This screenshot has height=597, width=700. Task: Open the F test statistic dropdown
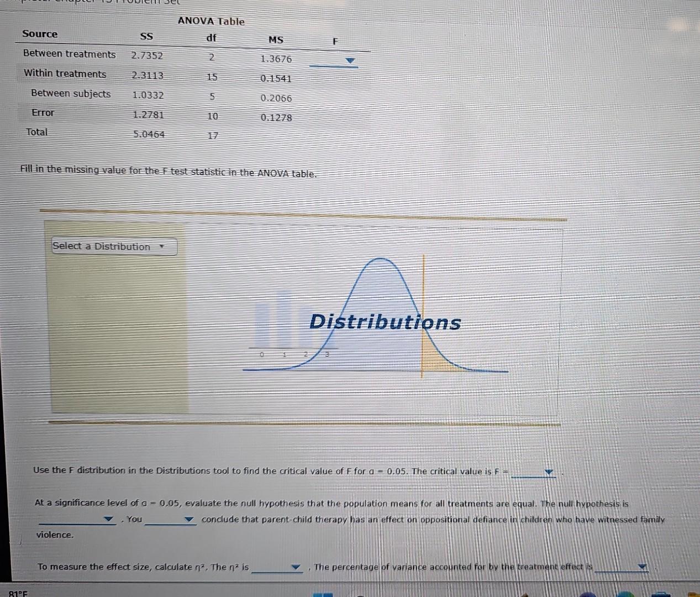[334, 61]
